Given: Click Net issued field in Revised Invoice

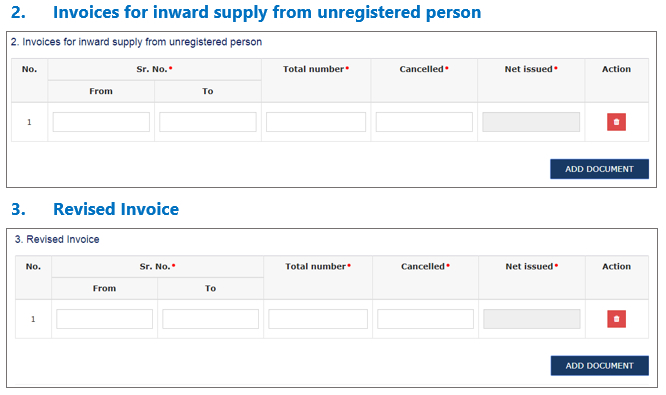Looking at the screenshot, I should coord(532,319).
